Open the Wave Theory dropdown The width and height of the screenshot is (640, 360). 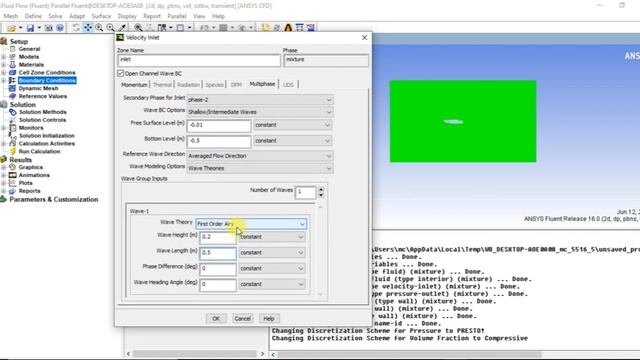coord(251,224)
